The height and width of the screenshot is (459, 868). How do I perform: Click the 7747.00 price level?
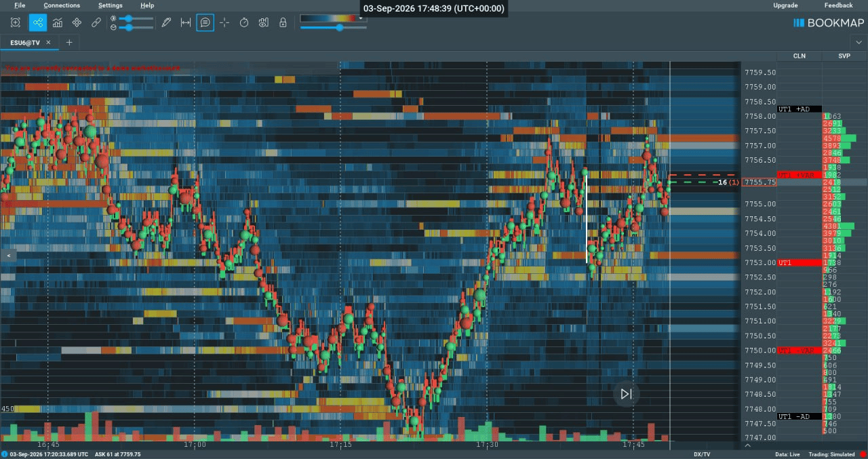pyautogui.click(x=759, y=438)
